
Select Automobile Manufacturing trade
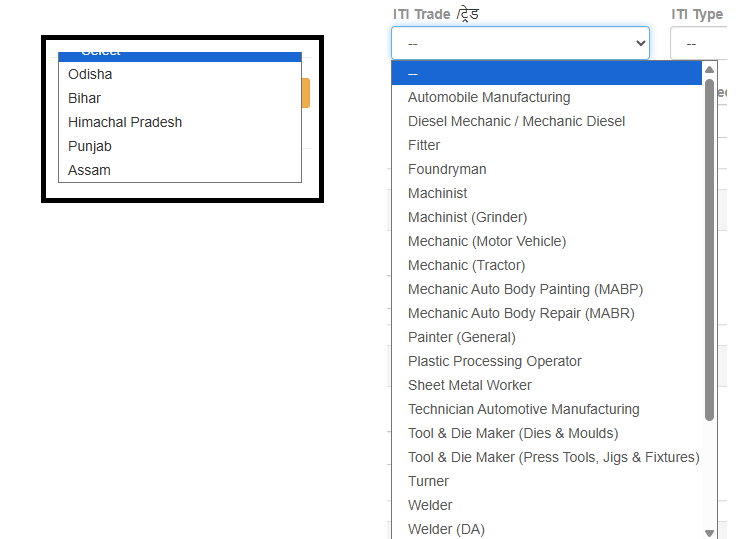(489, 97)
